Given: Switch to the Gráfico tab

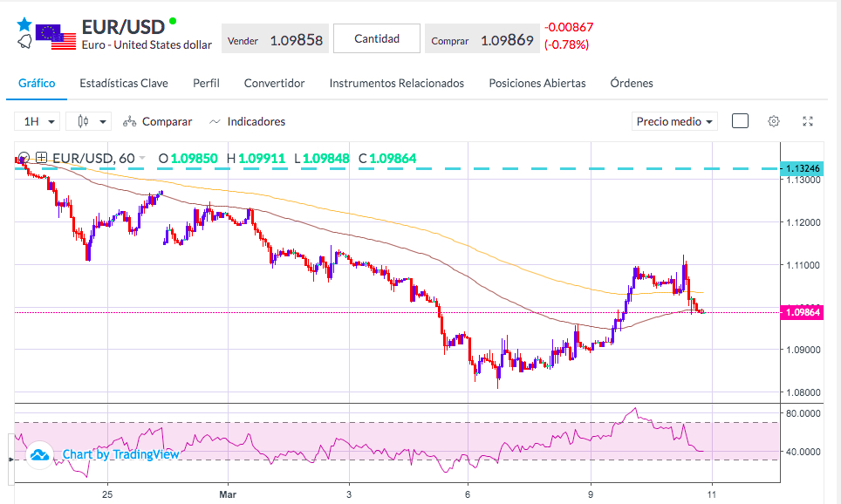Looking at the screenshot, I should [37, 83].
